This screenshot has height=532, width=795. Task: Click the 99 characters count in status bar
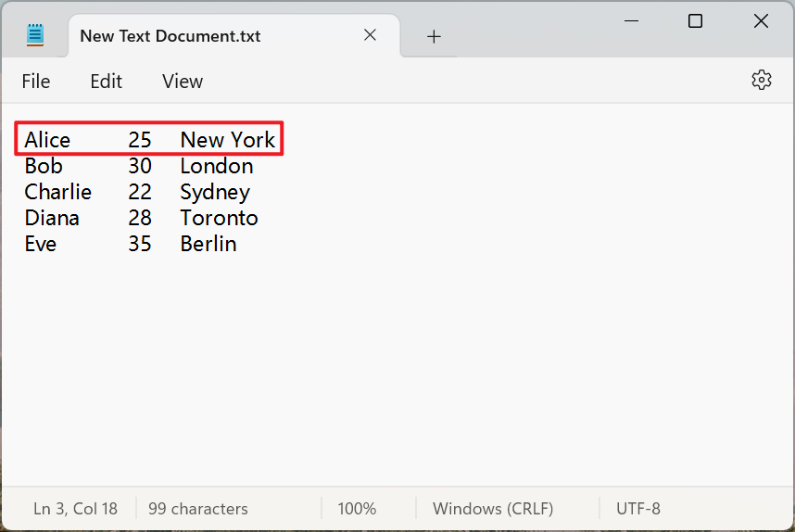click(x=198, y=509)
